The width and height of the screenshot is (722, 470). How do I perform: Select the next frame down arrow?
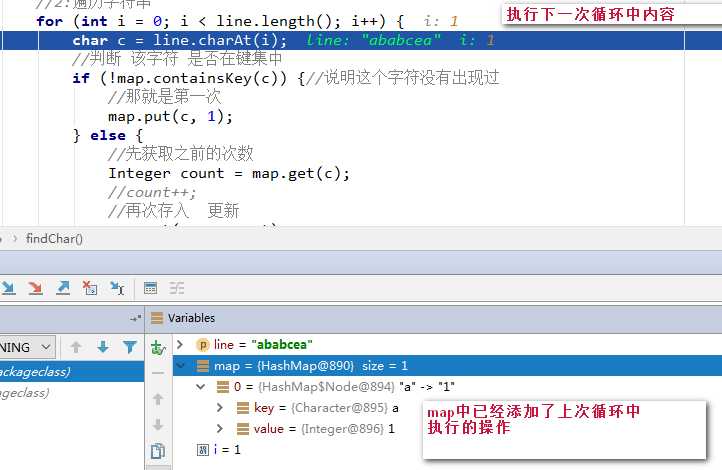pyautogui.click(x=103, y=347)
